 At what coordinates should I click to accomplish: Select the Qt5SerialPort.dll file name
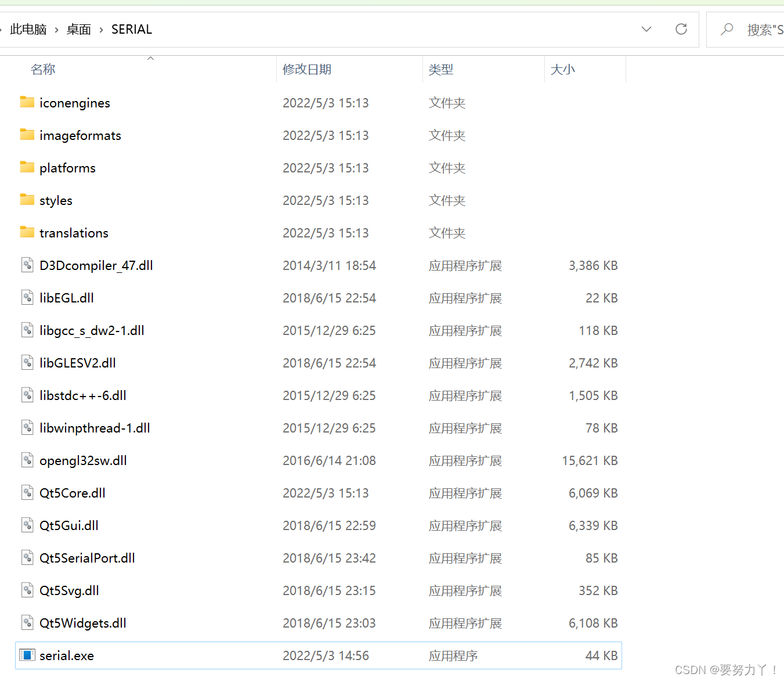(87, 558)
